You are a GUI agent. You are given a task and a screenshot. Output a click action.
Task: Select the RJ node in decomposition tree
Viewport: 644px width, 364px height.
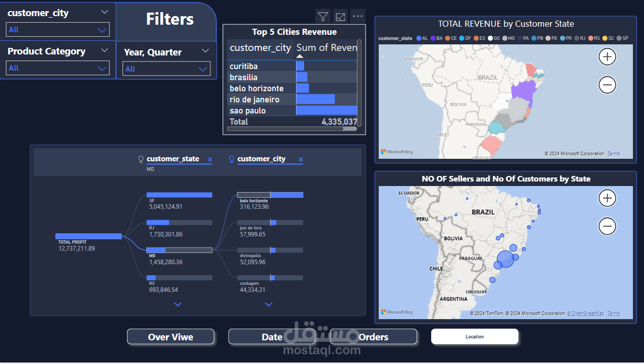(180, 222)
